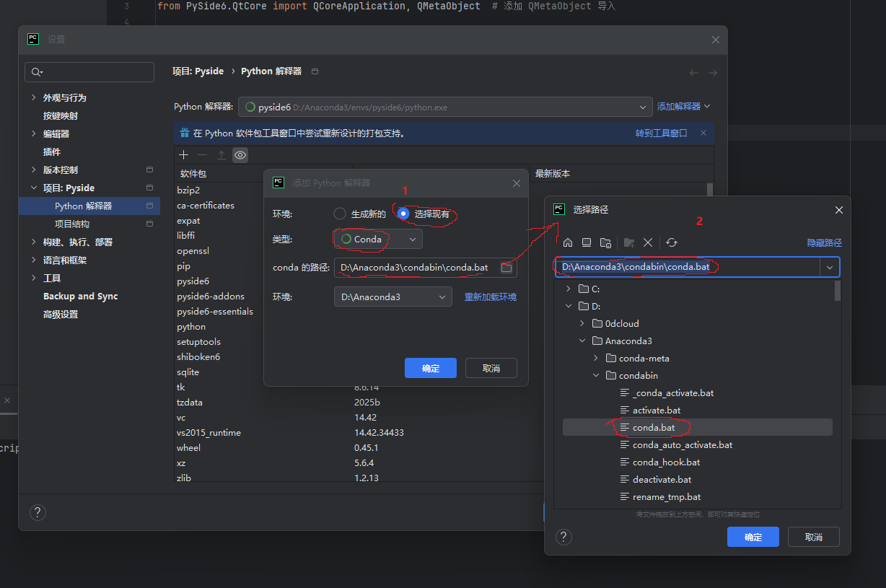Toggle early-release packages eye icon
Viewport: 886px width, 588px height.
pyautogui.click(x=240, y=155)
